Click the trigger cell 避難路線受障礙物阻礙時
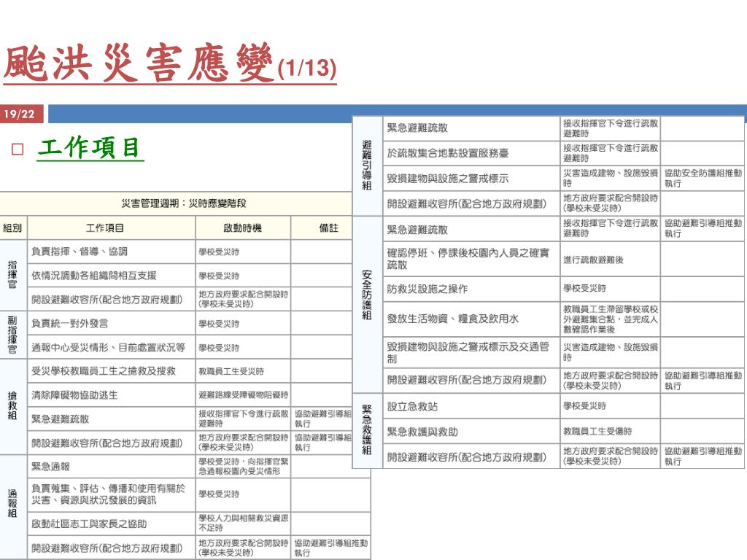The image size is (747, 560). [243, 394]
